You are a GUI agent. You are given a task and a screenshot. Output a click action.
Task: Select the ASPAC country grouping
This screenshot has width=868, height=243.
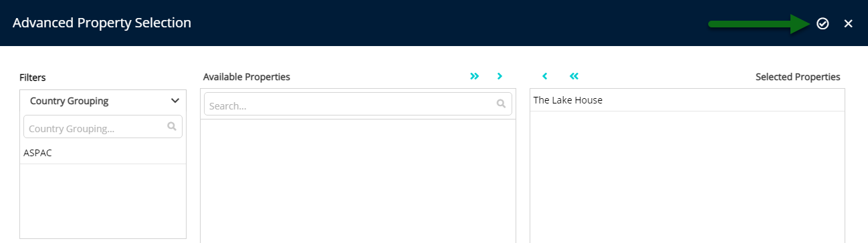tap(103, 152)
